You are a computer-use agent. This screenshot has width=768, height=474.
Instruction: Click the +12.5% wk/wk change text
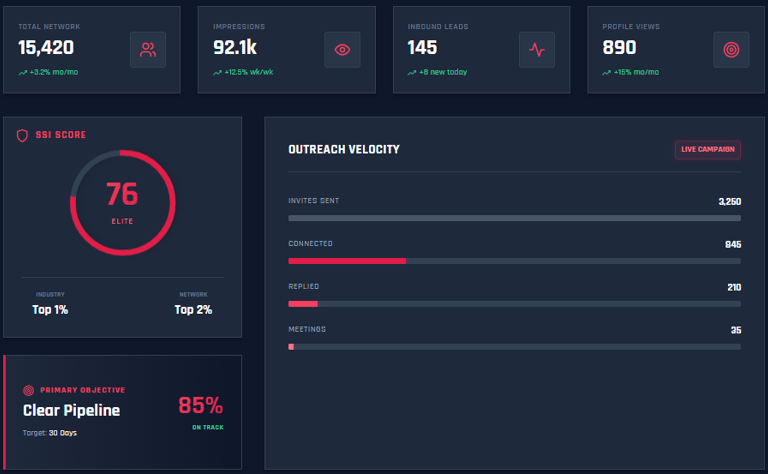pos(249,72)
